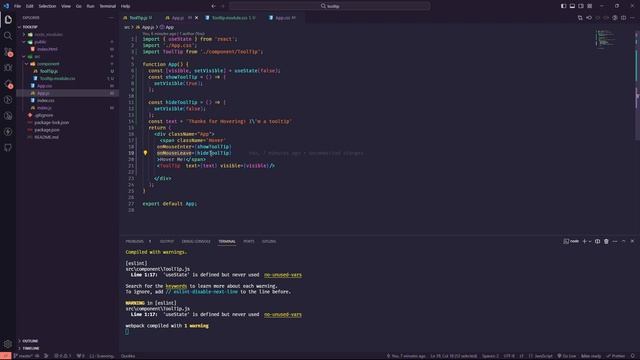Image resolution: width=640 pixels, height=360 pixels.
Task: Open the Run menu
Action: click(x=90, y=6)
